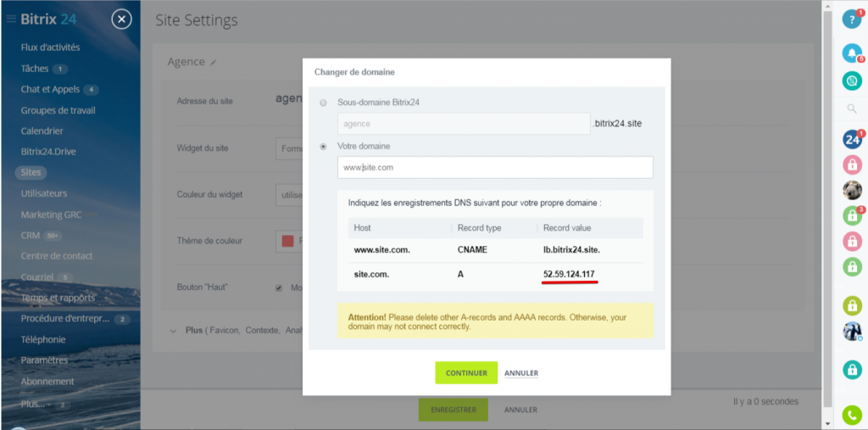Open the Couleur du widget dropdown

tap(289, 195)
